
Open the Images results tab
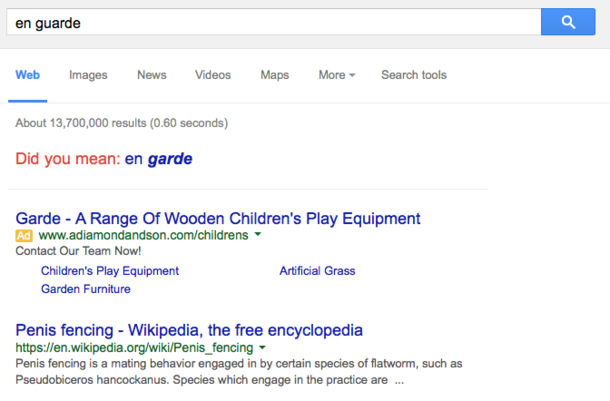88,75
